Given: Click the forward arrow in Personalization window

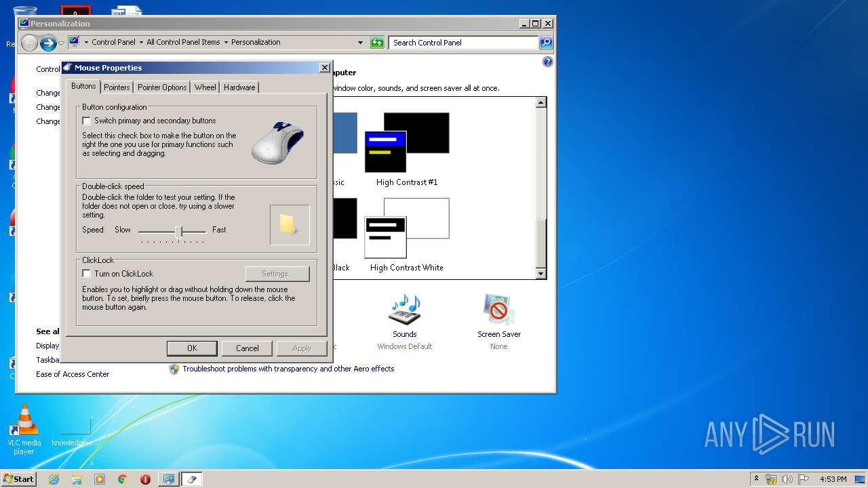Looking at the screenshot, I should click(x=48, y=43).
